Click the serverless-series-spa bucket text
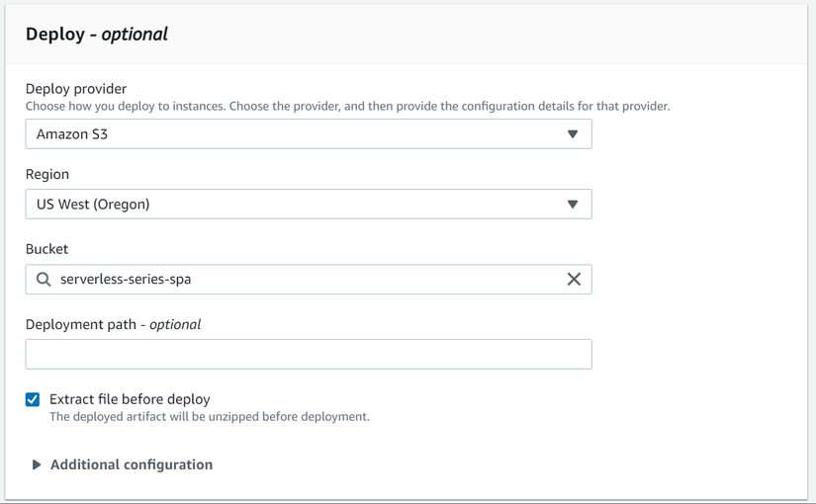 click(126, 280)
